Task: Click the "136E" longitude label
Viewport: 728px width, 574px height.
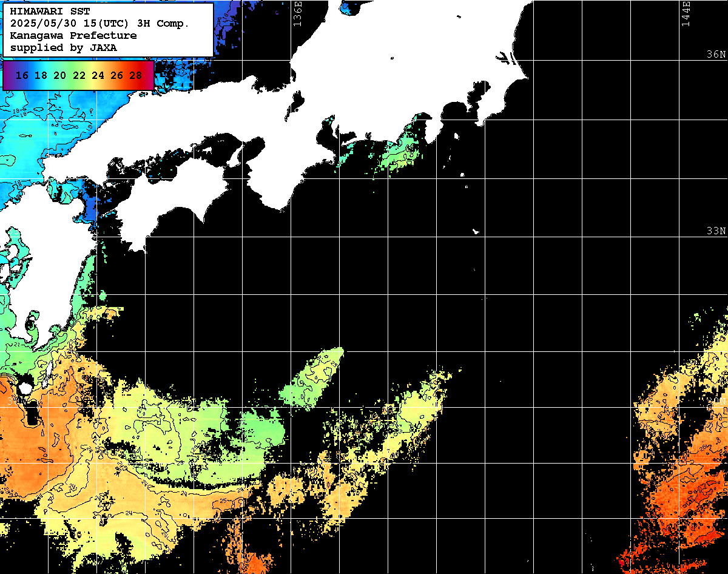Action: coord(297,13)
